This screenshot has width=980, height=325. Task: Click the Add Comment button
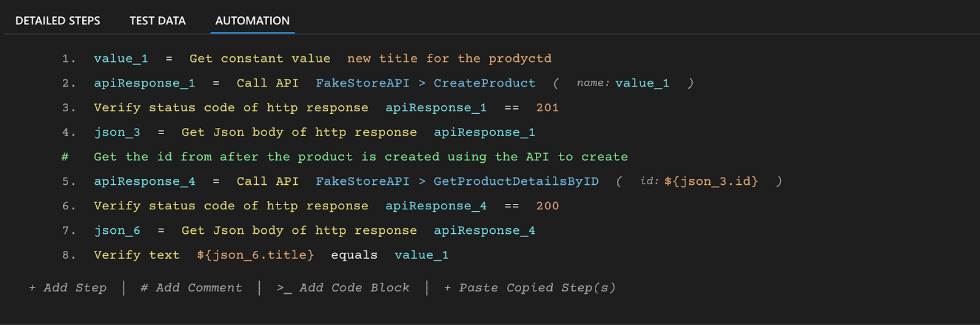(191, 288)
